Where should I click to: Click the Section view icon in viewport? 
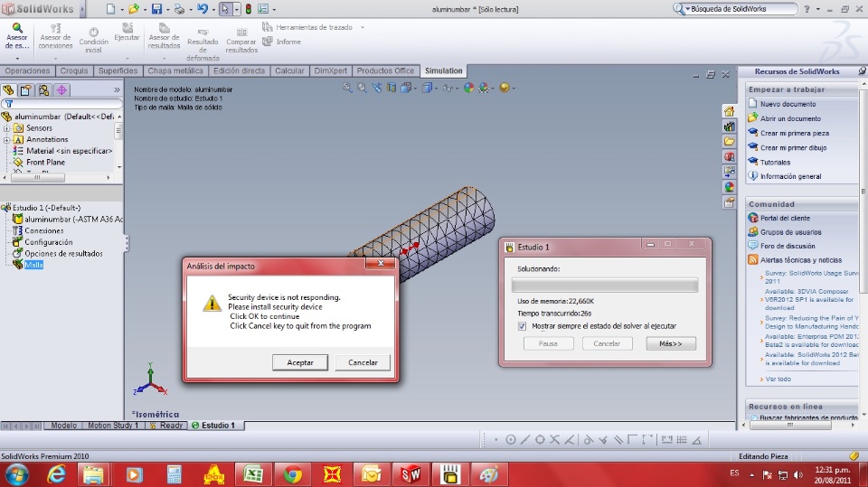[x=392, y=88]
